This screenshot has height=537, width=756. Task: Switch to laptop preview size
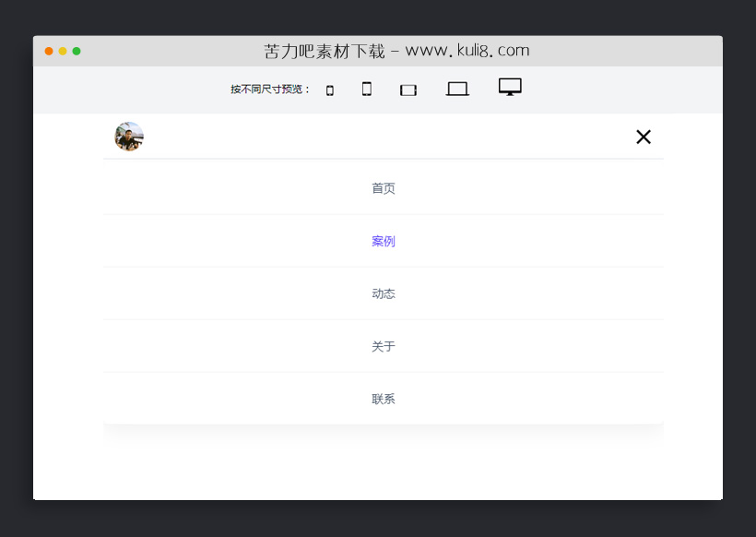pos(457,89)
